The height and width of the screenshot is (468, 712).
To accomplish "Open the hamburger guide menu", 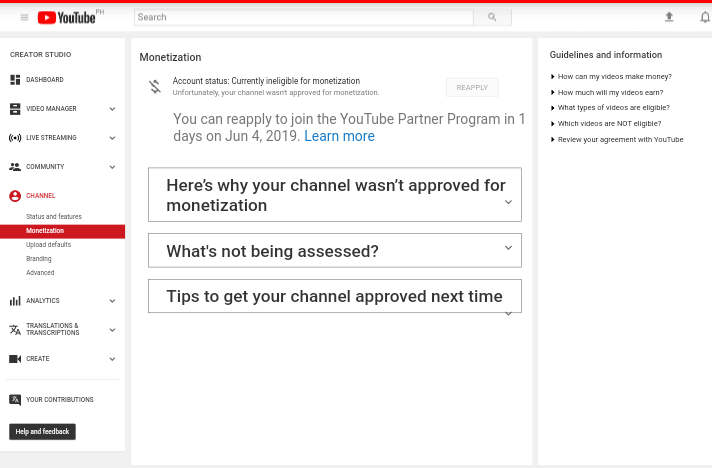I will [x=25, y=17].
